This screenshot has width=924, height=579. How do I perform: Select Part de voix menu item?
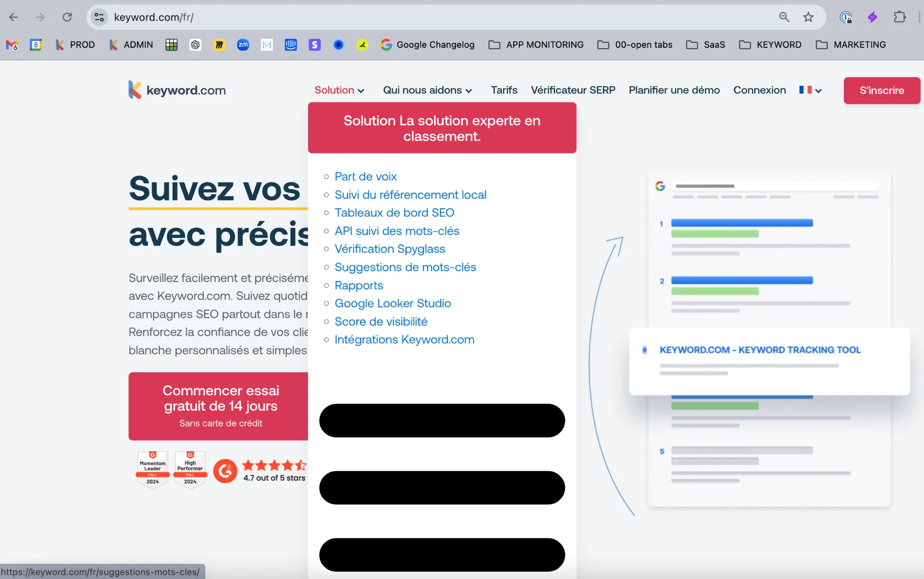[365, 176]
